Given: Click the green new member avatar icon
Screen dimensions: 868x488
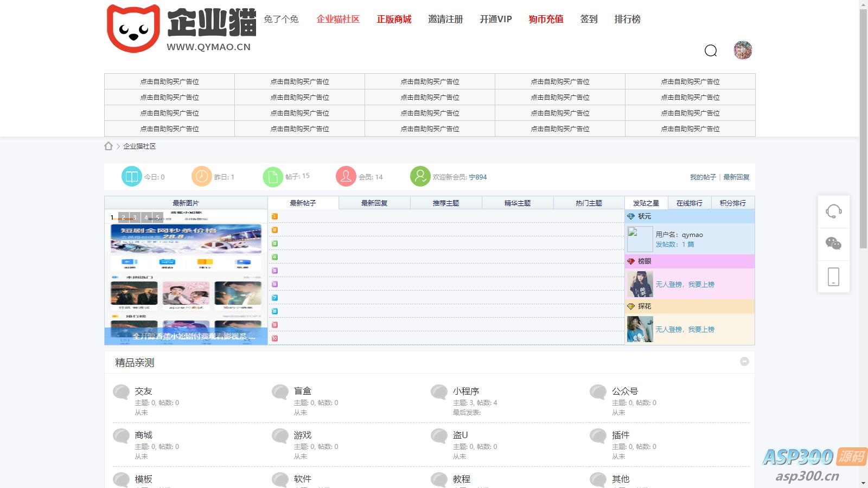Looking at the screenshot, I should click(x=420, y=176).
